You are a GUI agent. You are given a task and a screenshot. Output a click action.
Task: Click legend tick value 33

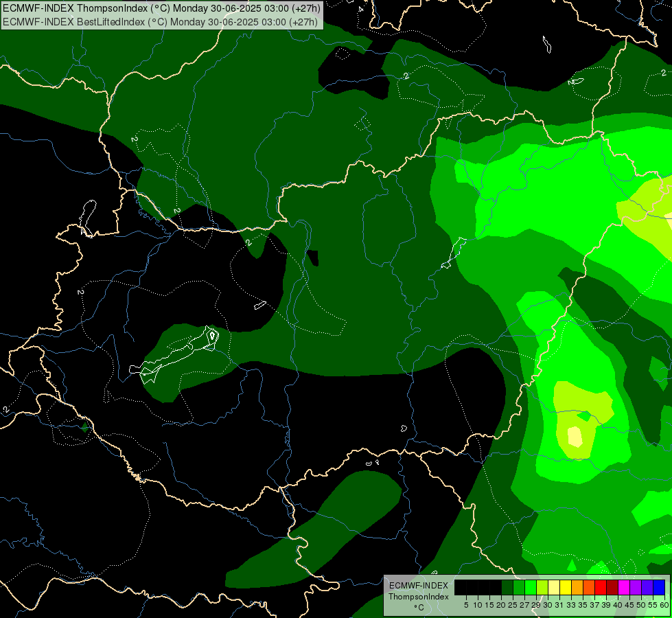pyautogui.click(x=572, y=605)
